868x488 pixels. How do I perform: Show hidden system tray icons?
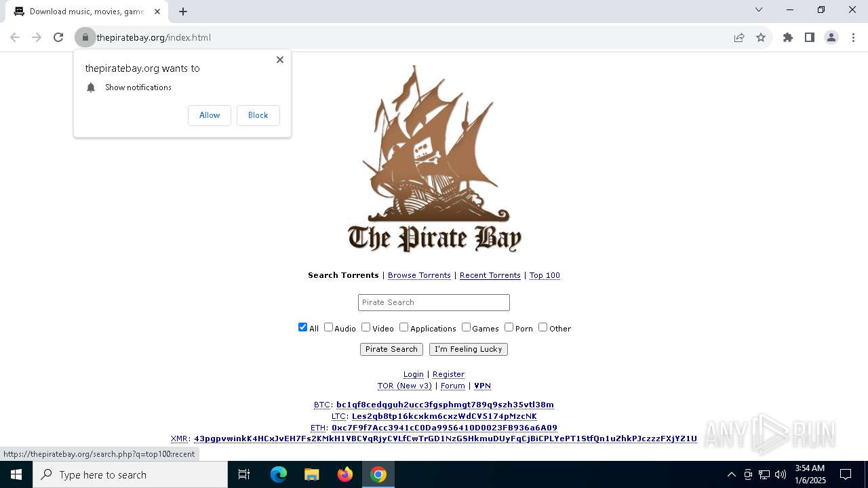click(731, 474)
